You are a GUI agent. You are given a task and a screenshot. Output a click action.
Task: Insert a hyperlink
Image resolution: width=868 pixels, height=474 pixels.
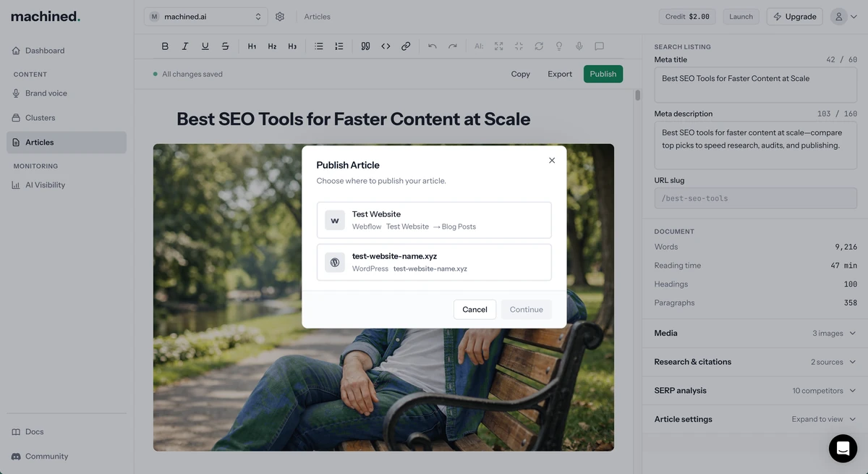[x=406, y=46]
